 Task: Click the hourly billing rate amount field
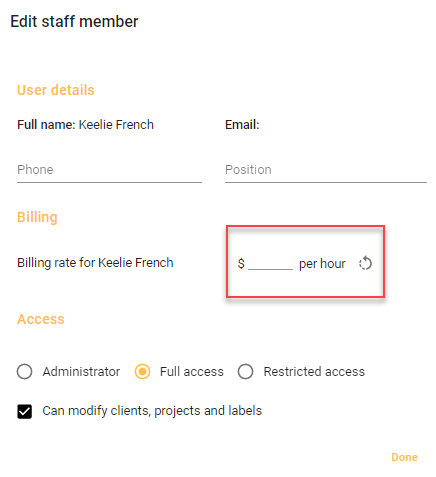pyautogui.click(x=270, y=263)
